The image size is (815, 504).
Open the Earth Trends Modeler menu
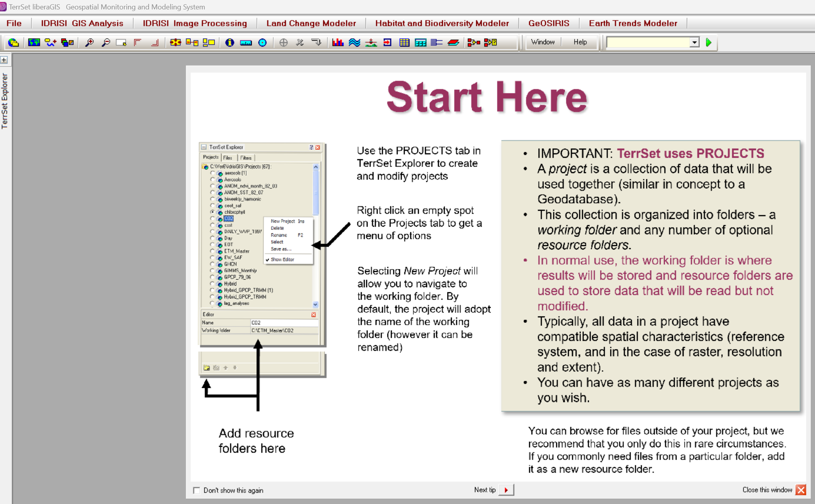click(633, 23)
